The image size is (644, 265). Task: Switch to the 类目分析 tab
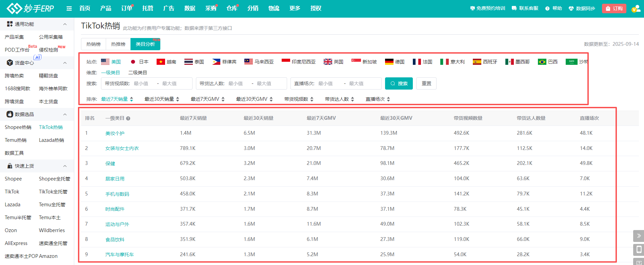coord(145,44)
